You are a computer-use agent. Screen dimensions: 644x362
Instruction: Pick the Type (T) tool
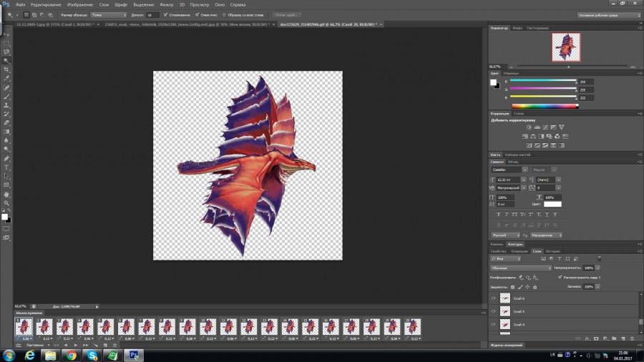point(6,167)
